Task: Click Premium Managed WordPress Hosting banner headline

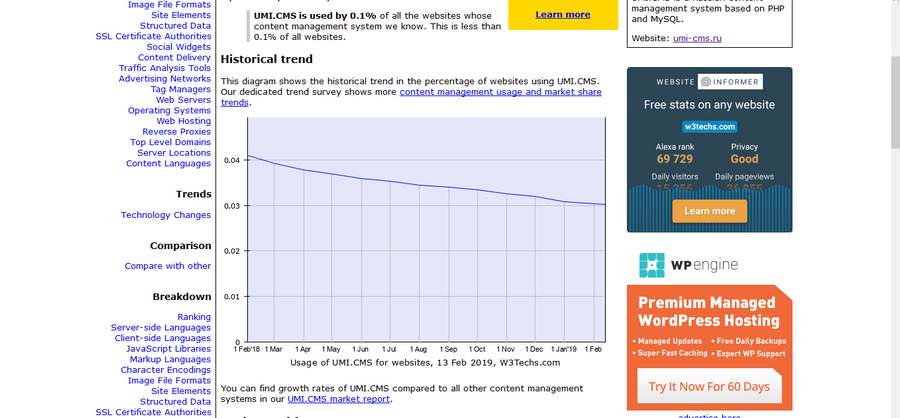Action: click(x=709, y=311)
